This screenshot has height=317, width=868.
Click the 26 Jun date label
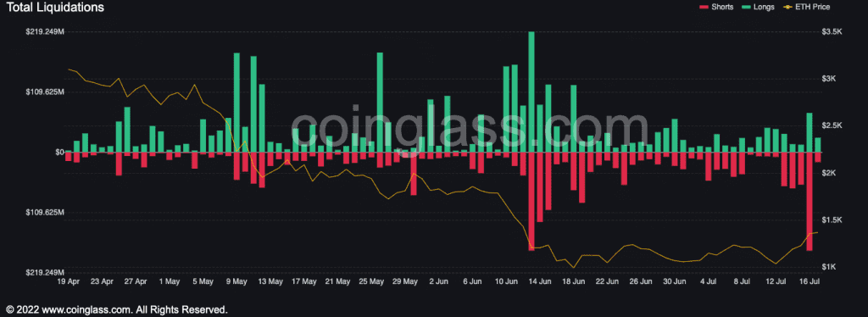[x=641, y=281]
